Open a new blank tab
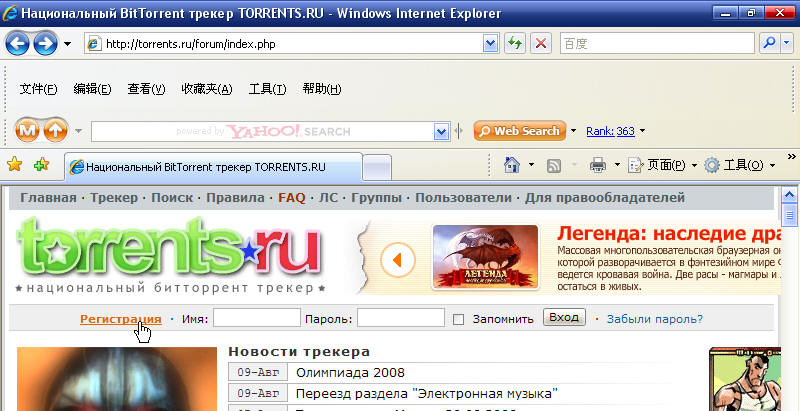 (x=377, y=167)
